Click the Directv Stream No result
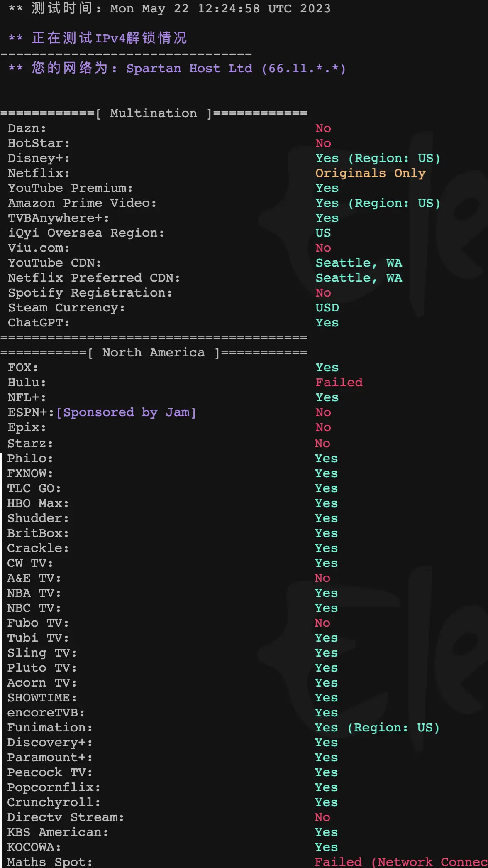 [x=322, y=817]
